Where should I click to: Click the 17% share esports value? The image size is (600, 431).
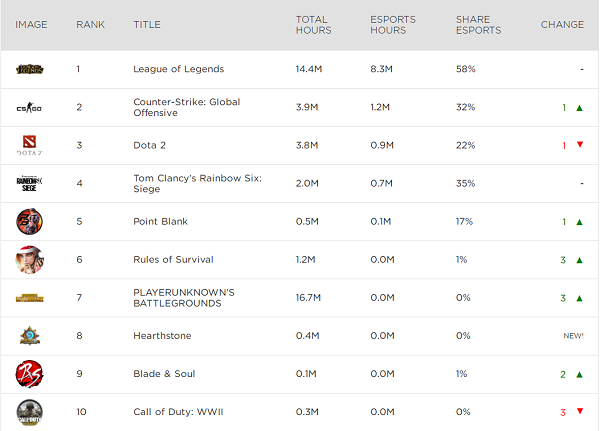464,221
